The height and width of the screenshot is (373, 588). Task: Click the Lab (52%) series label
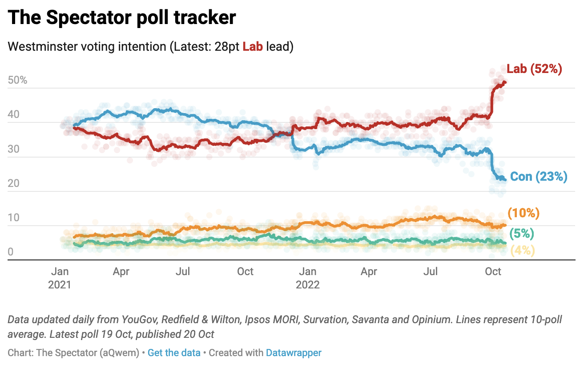point(534,69)
